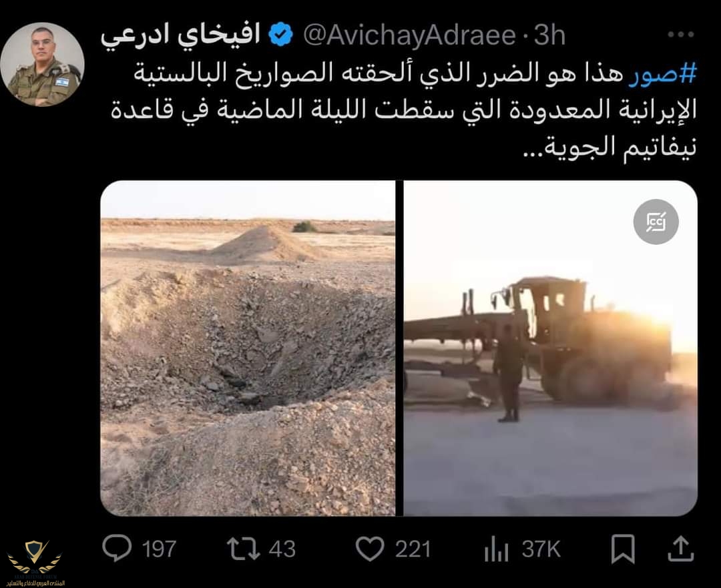Click the 197 replies count

(x=159, y=549)
